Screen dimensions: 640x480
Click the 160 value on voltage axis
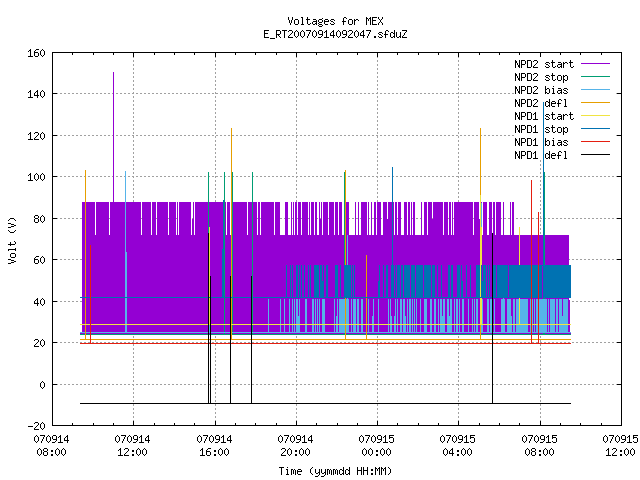[x=36, y=53]
